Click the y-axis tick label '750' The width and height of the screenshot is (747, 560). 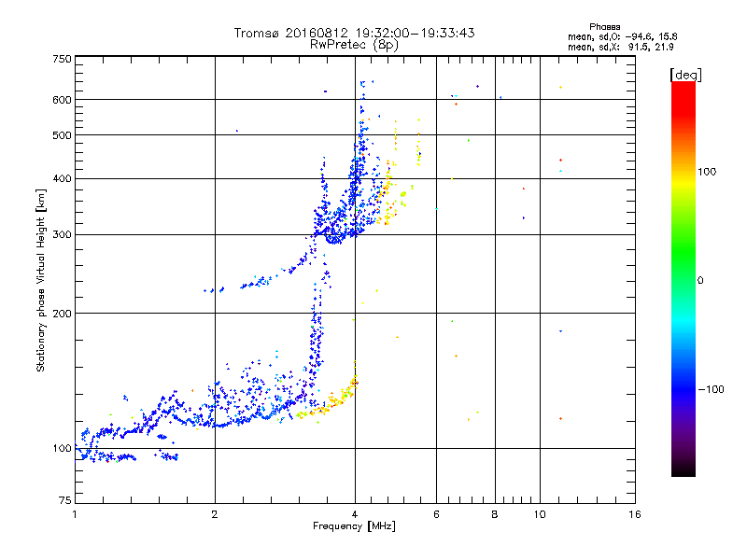click(x=62, y=59)
